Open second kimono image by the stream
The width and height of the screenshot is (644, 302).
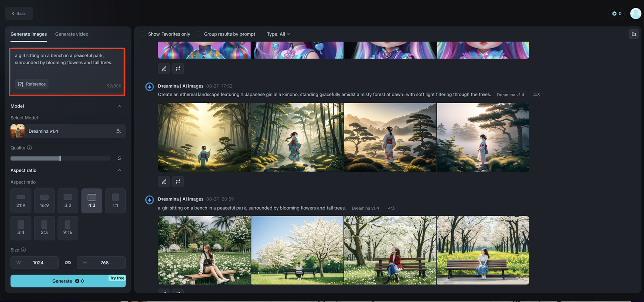[x=297, y=137]
